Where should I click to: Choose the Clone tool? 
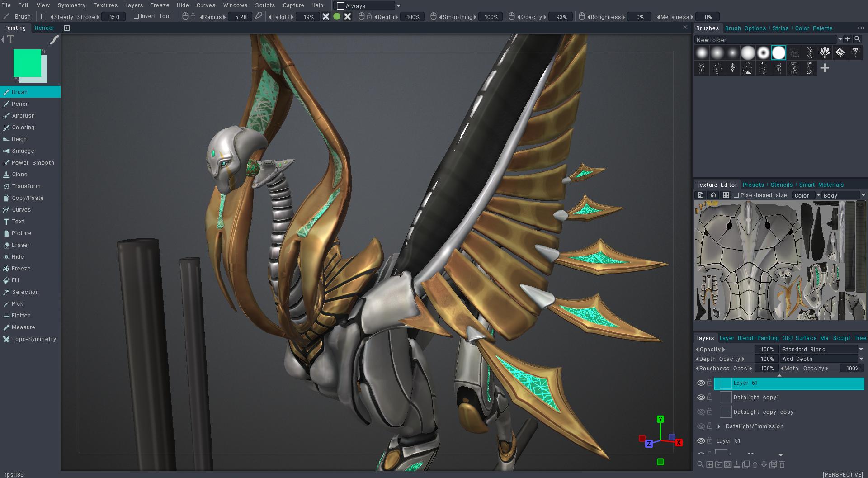pyautogui.click(x=19, y=175)
